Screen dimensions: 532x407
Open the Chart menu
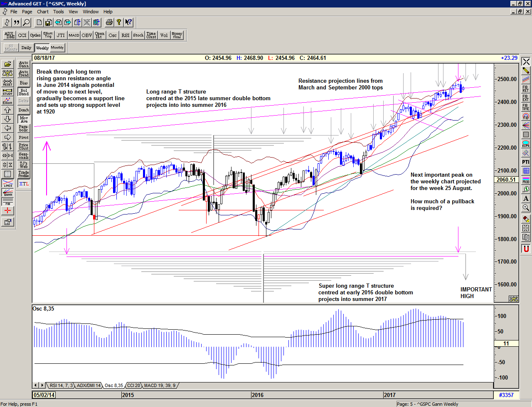[43, 12]
